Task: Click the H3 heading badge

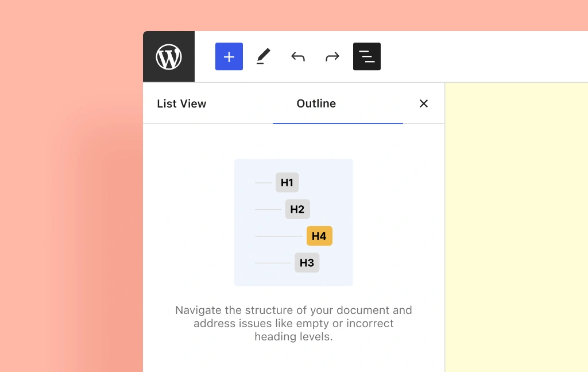Action: pos(307,262)
